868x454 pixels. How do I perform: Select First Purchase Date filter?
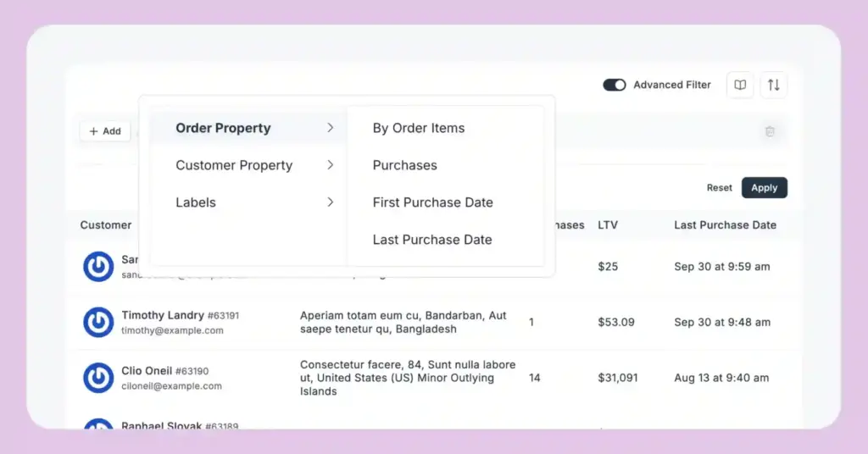coord(432,202)
